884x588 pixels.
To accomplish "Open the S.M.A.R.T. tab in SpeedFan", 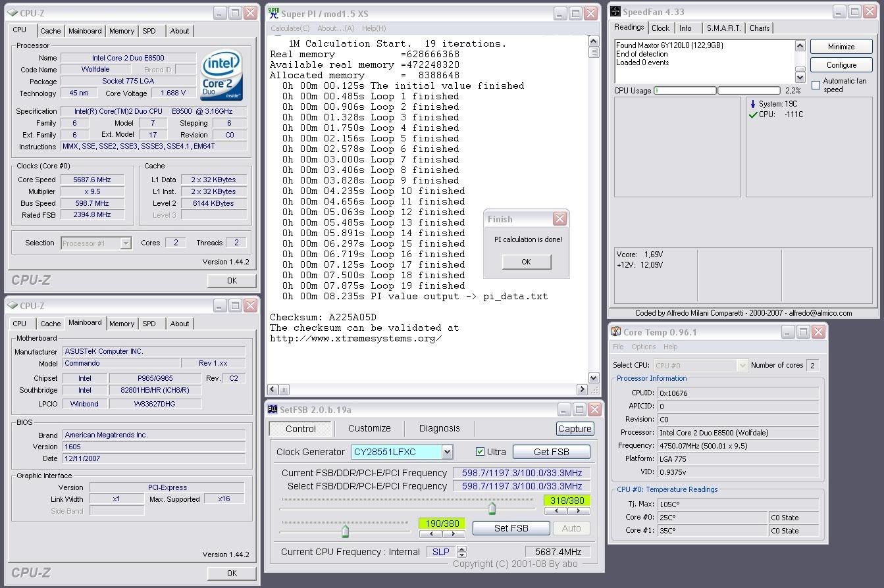I will (x=724, y=28).
